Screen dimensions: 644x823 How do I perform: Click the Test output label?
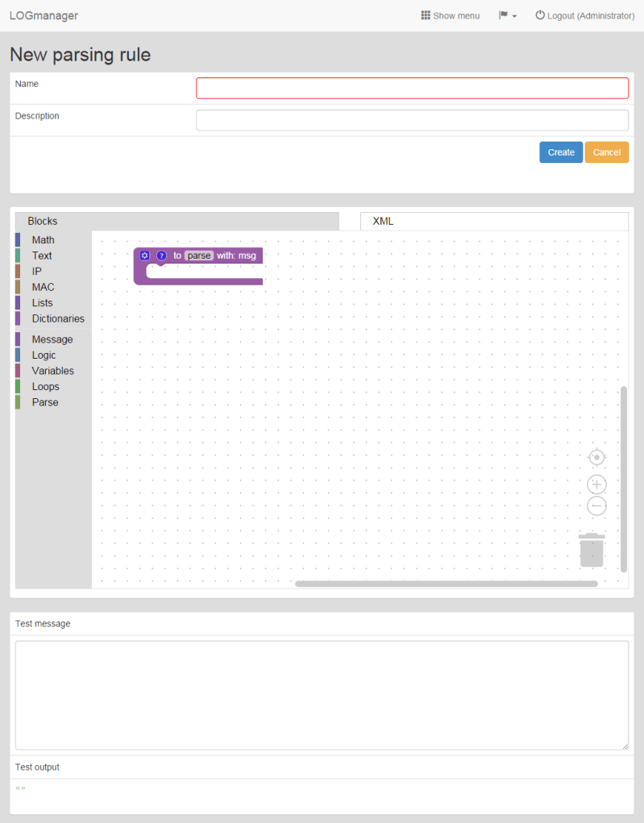pos(37,767)
